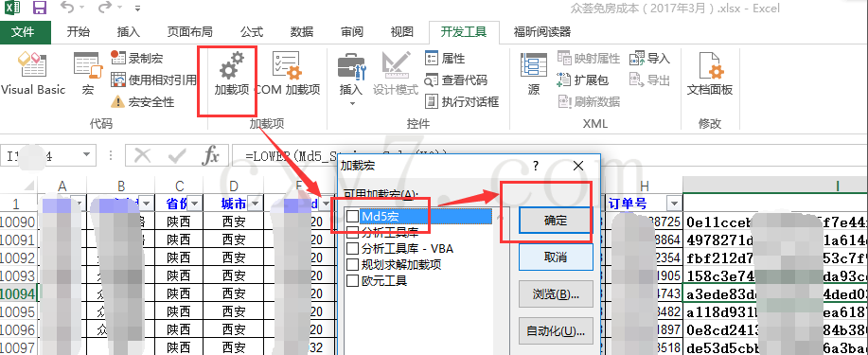Click the 西安 cell in row 10090
The image size is (868, 355).
[x=234, y=222]
